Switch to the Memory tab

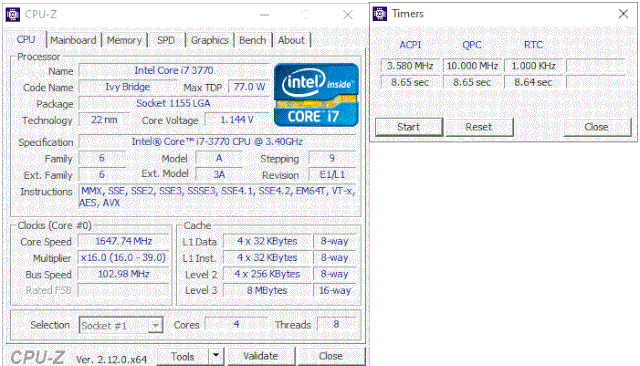tap(124, 40)
